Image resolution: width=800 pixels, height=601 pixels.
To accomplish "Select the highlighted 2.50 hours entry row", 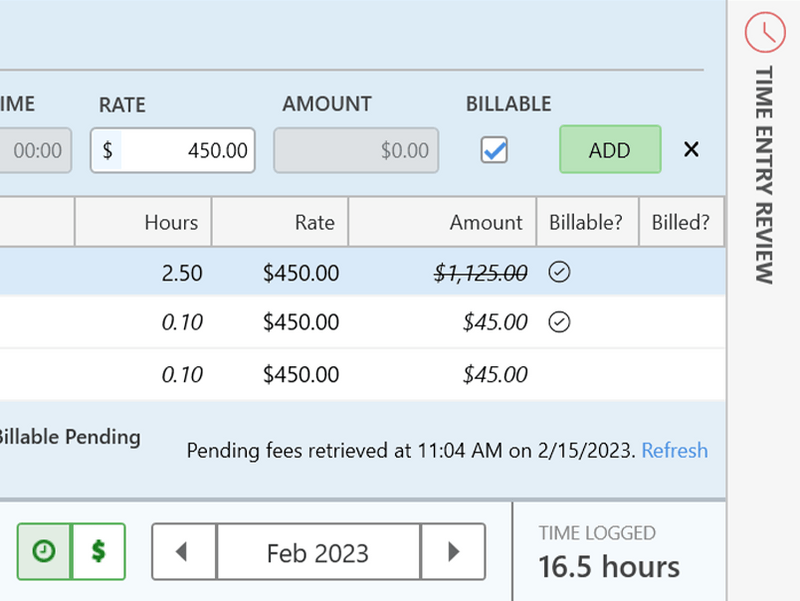I will [300, 272].
